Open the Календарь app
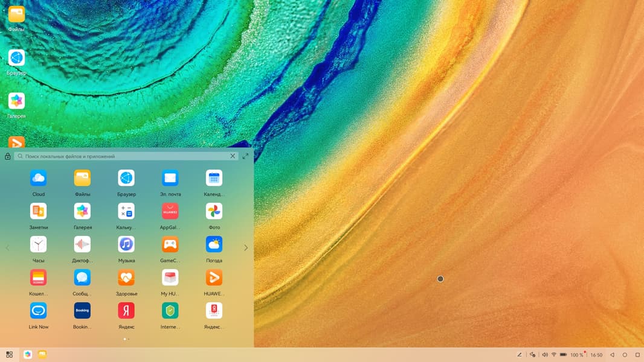The width and height of the screenshot is (644, 362). tap(214, 179)
